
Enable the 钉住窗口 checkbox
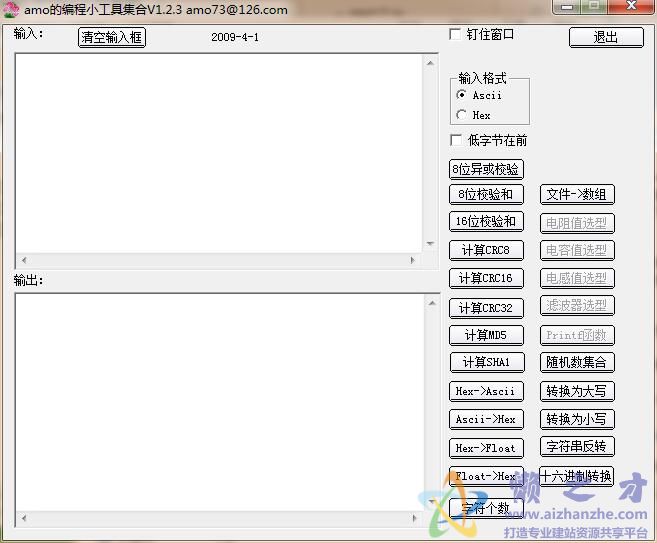455,34
